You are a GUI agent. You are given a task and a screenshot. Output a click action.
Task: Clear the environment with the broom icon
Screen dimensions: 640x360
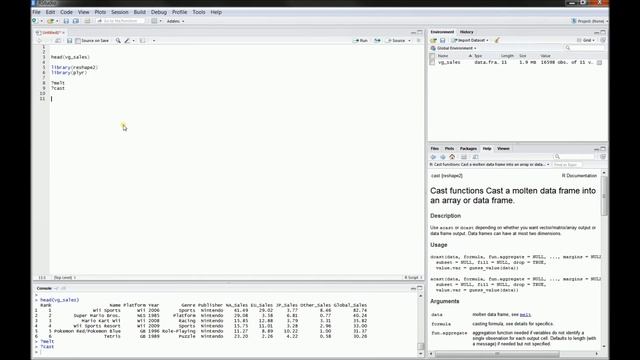497,40
